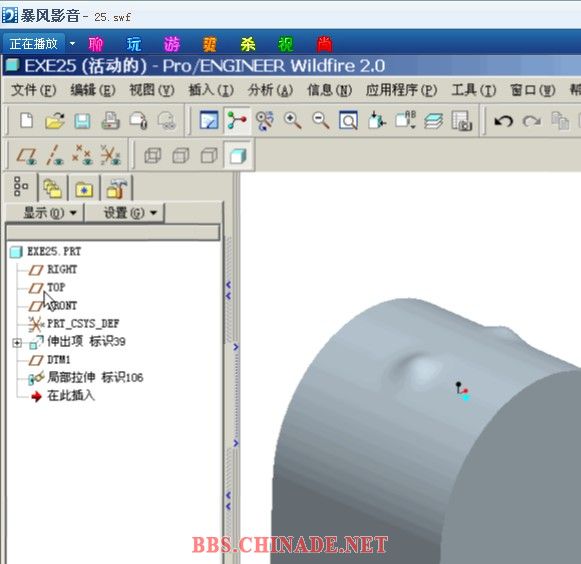
Task: Toggle coordinate systems display
Action: tap(110, 155)
